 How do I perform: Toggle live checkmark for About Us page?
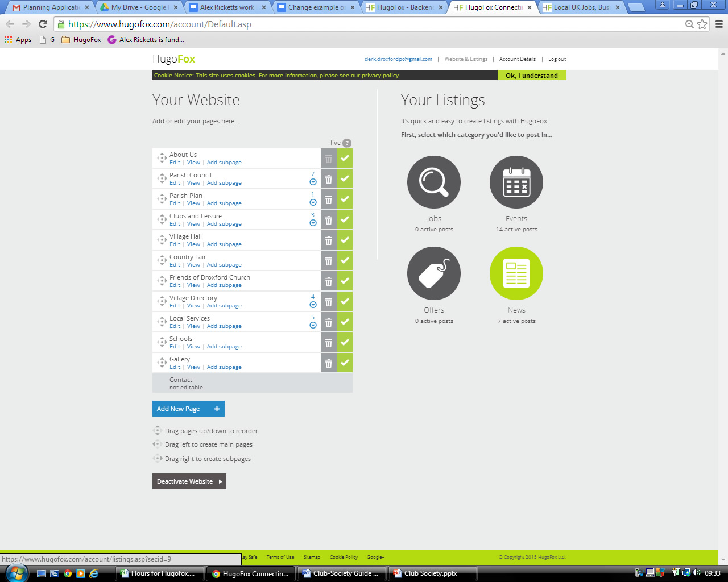pos(345,159)
